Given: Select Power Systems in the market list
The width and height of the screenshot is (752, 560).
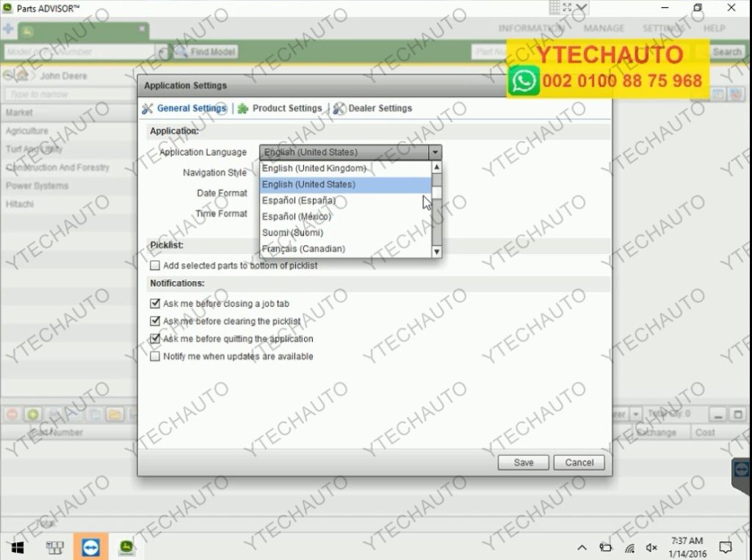Looking at the screenshot, I should 69,186.
